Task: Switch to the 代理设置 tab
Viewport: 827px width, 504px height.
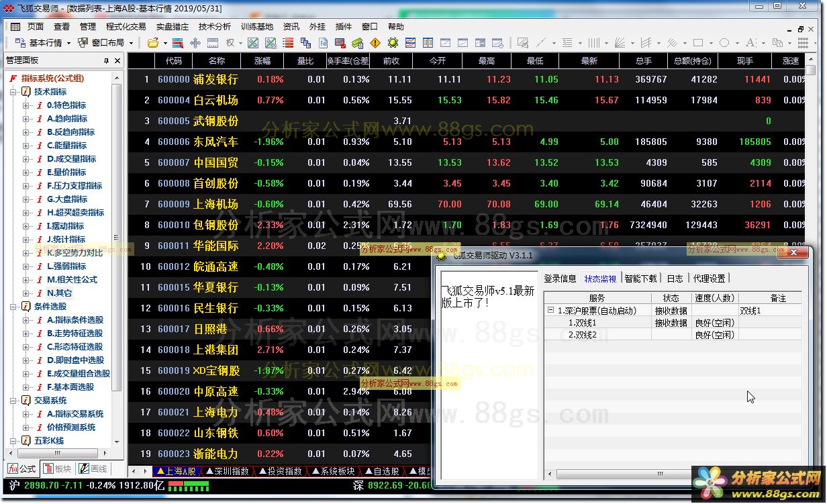Action: click(x=709, y=279)
